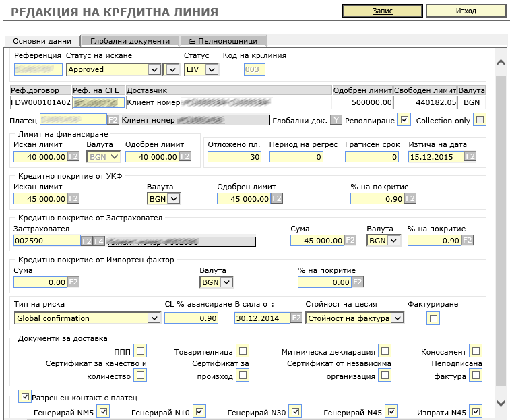This screenshot has height=420, width=510.
Task: Click Код на кр.линия field 003
Action: click(255, 69)
